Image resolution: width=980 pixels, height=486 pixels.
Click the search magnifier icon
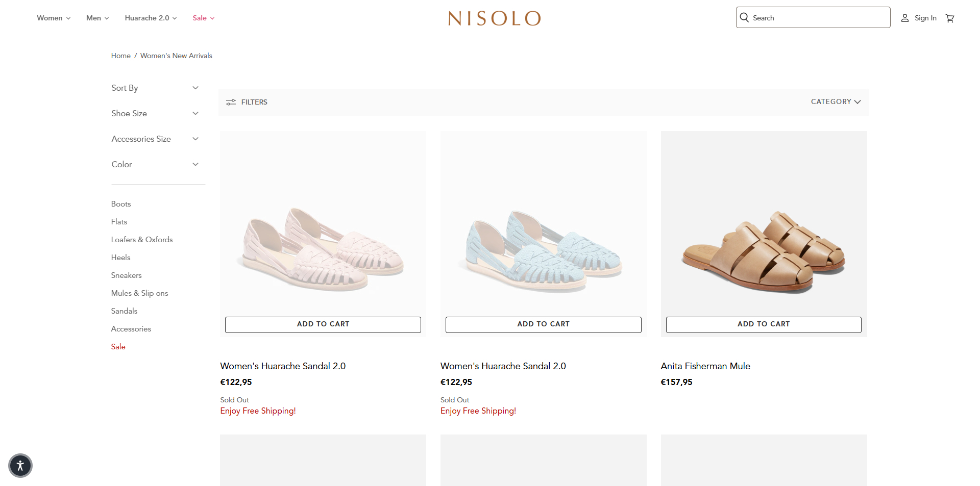coord(744,17)
